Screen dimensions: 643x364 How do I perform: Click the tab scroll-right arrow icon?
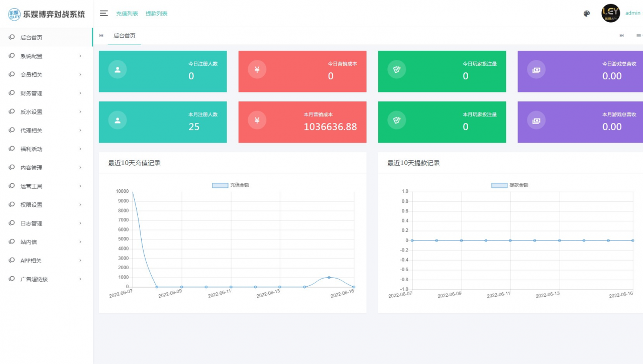622,36
